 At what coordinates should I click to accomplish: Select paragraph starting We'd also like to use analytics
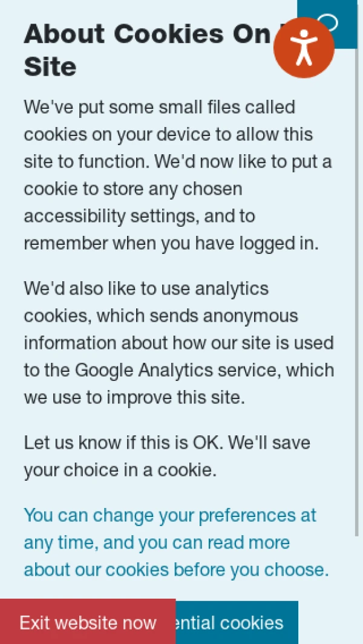[179, 343]
